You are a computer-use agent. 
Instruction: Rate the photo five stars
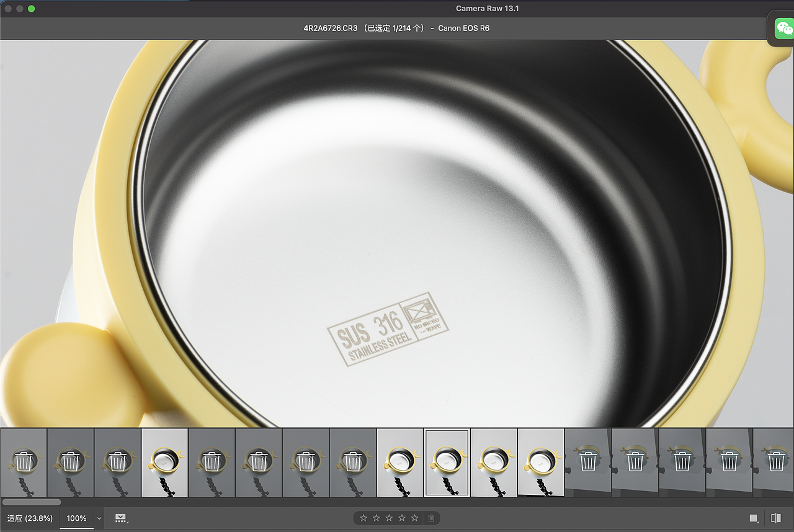(x=414, y=518)
